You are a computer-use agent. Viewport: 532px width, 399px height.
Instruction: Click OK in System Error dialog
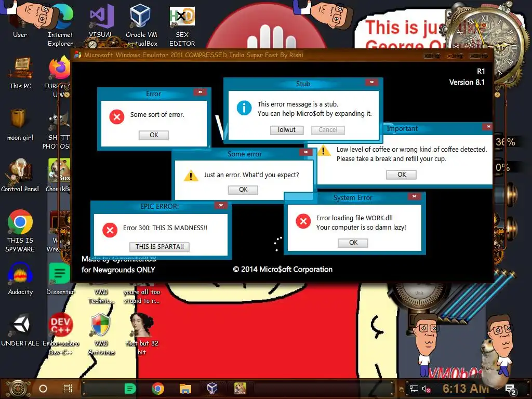pos(353,243)
